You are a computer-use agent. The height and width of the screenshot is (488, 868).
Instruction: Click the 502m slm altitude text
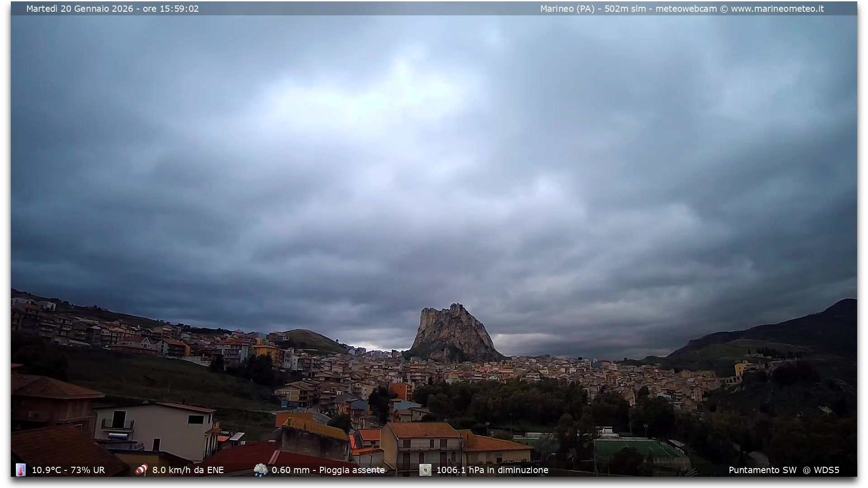point(625,9)
